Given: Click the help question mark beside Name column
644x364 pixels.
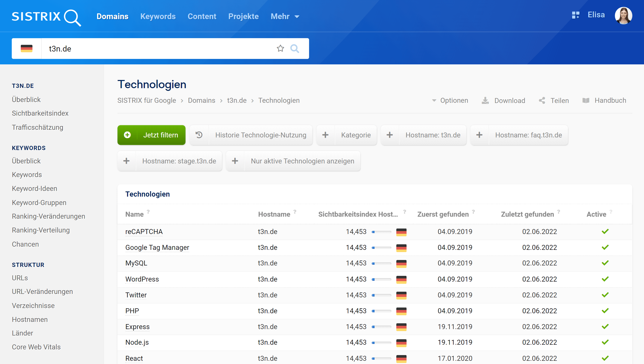Looking at the screenshot, I should pos(148,212).
